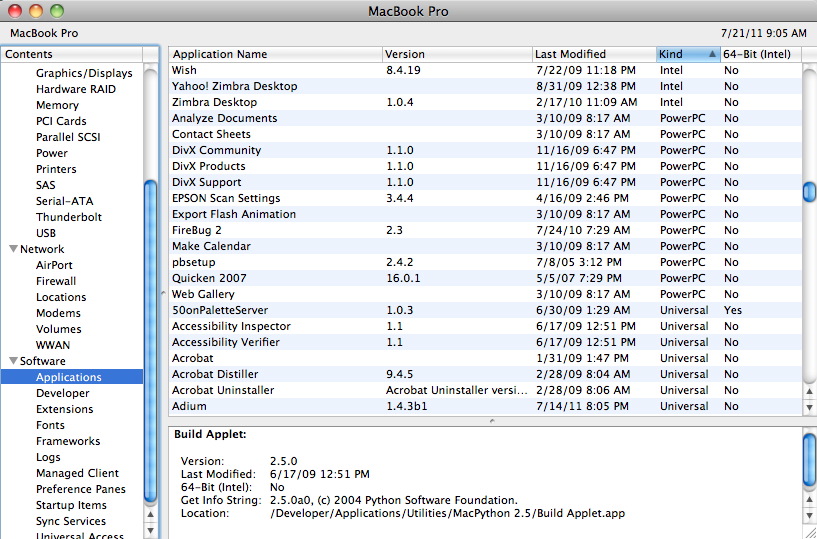Select the Network category
817x539 pixels.
coord(42,249)
